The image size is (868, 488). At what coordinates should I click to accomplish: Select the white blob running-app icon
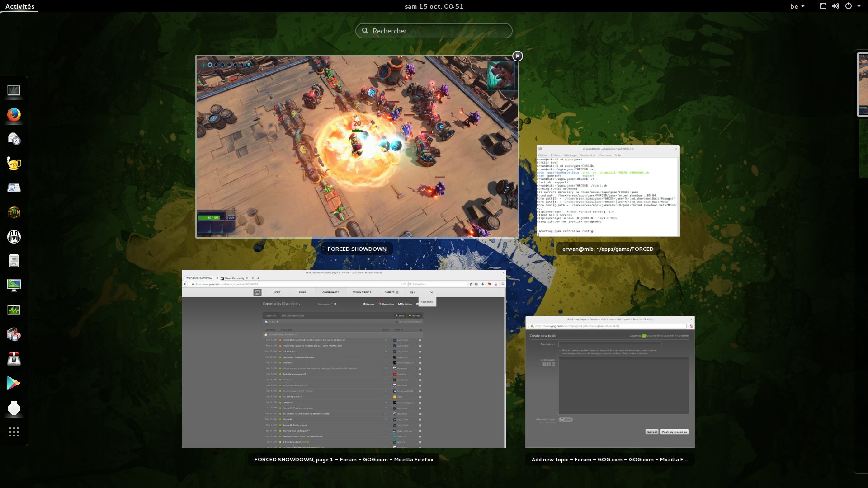14,408
